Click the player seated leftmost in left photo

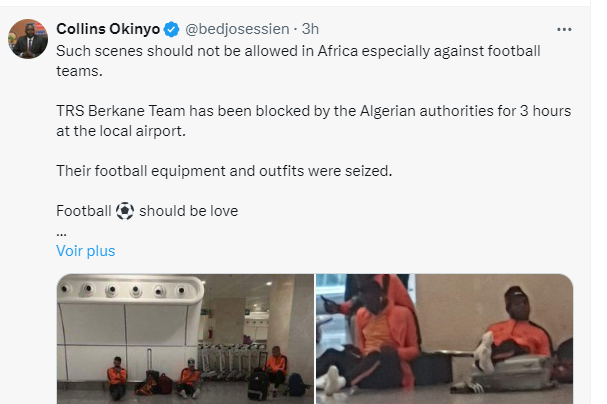point(117,375)
